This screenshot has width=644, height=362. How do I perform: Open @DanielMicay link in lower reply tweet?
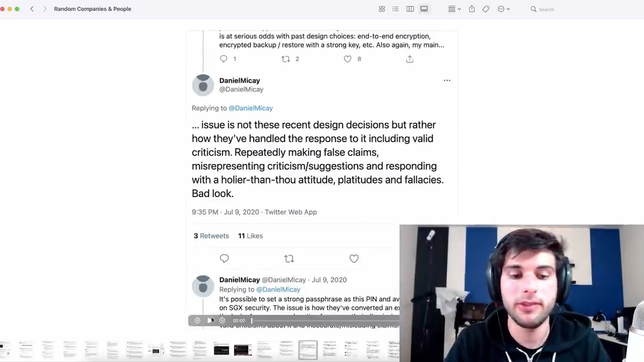tap(278, 290)
